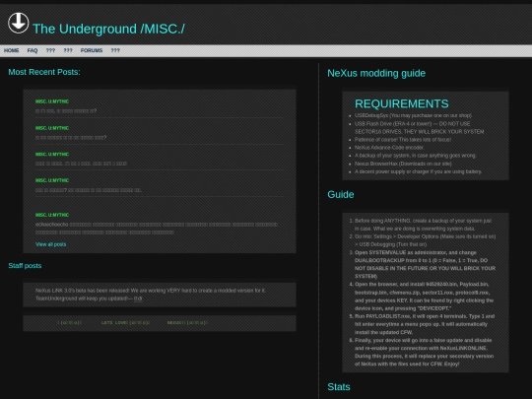Viewport: 532px width, 399px height.
Task: Open the FORUMS nav item
Action: pyautogui.click(x=92, y=50)
